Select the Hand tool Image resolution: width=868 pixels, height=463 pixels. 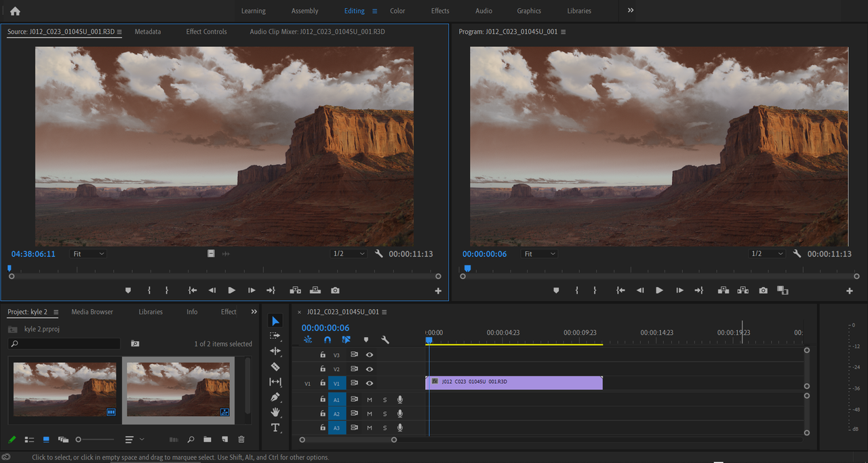275,412
